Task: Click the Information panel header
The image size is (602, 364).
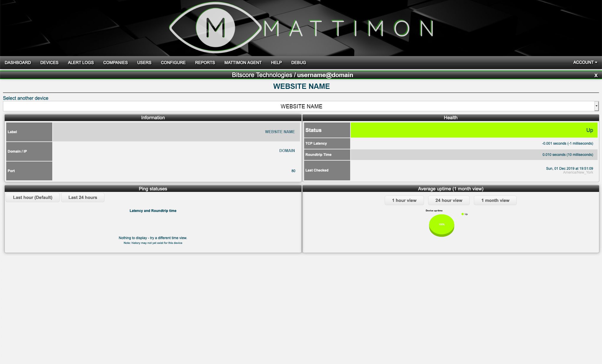Action: (153, 118)
